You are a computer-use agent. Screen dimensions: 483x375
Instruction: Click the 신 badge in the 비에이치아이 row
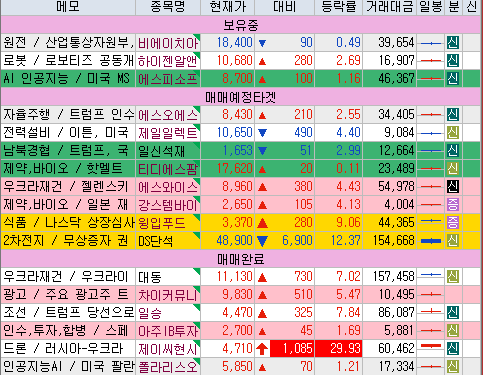pos(453,43)
